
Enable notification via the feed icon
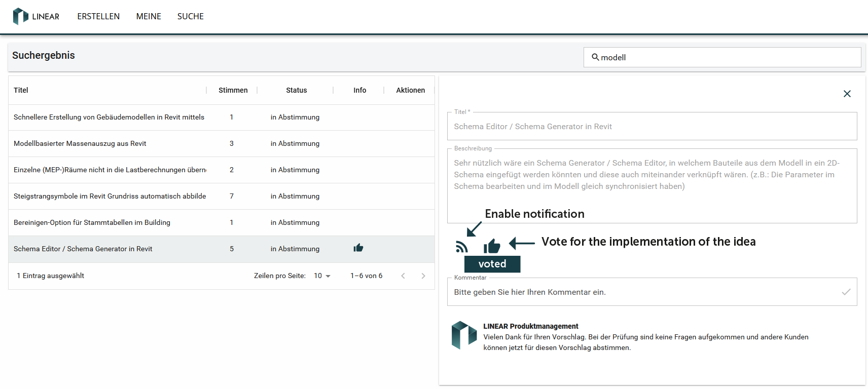pos(461,247)
